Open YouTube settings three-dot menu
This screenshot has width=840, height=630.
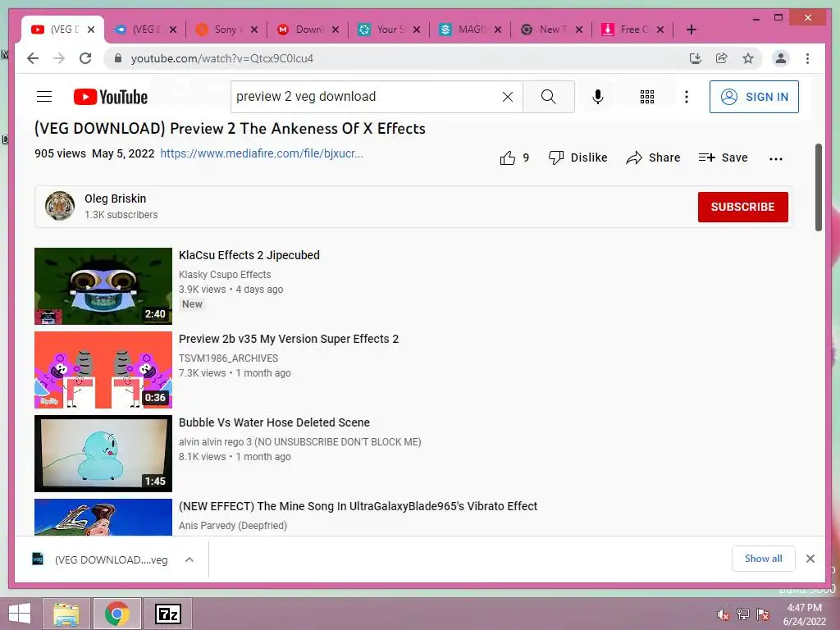(x=687, y=97)
